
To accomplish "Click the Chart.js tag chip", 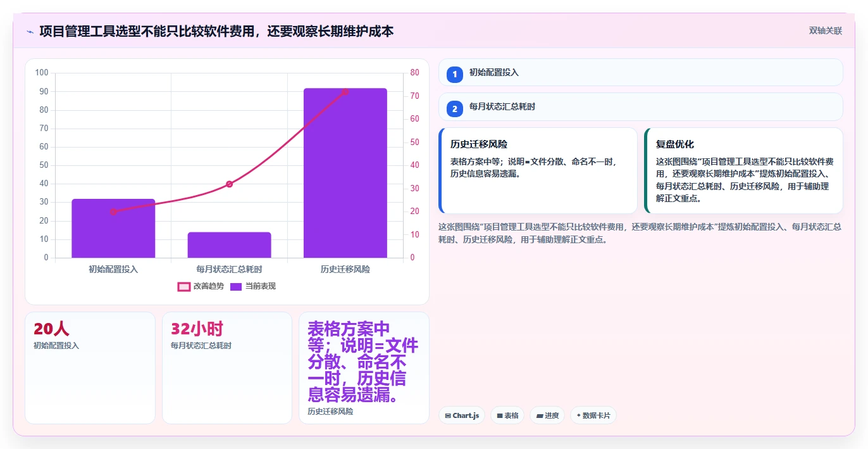I will 462,415.
